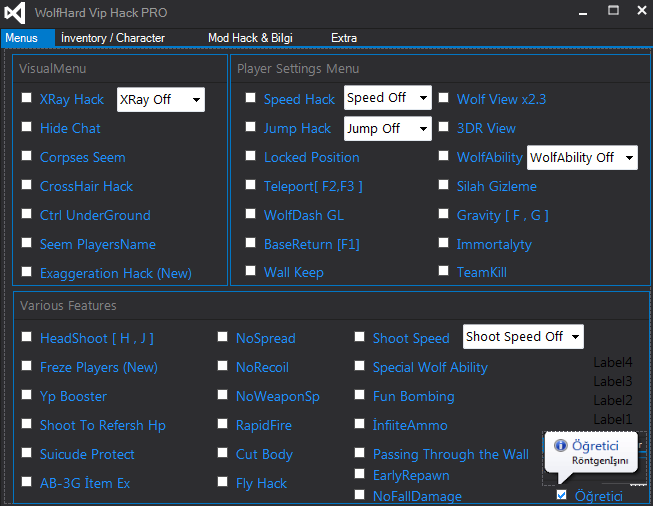This screenshot has height=506, width=653.
Task: Click the Label2 text
Action: point(613,400)
